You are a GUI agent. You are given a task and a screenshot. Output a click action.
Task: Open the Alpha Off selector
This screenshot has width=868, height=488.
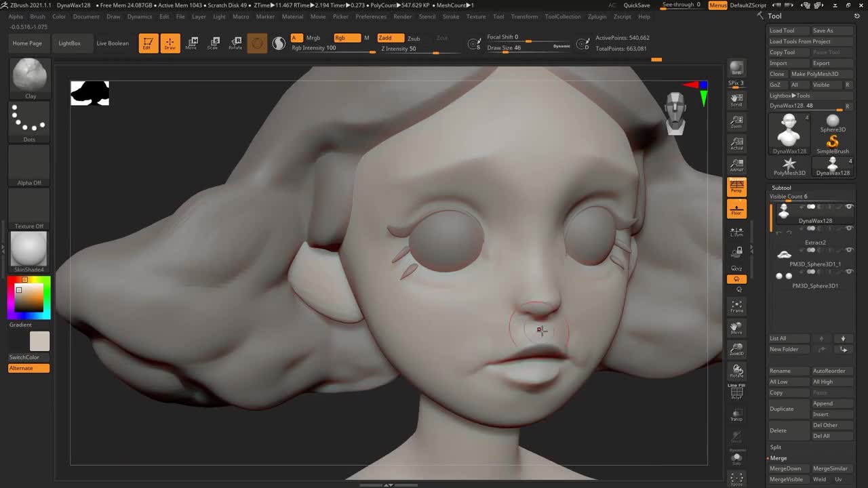pyautogui.click(x=29, y=166)
